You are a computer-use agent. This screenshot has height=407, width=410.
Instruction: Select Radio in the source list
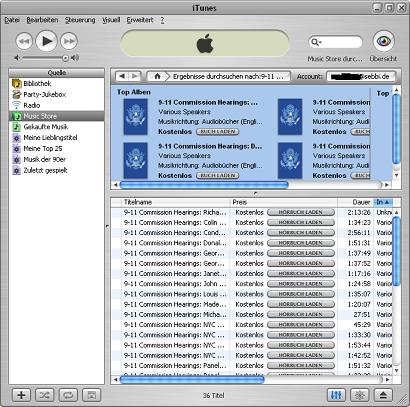coord(56,105)
